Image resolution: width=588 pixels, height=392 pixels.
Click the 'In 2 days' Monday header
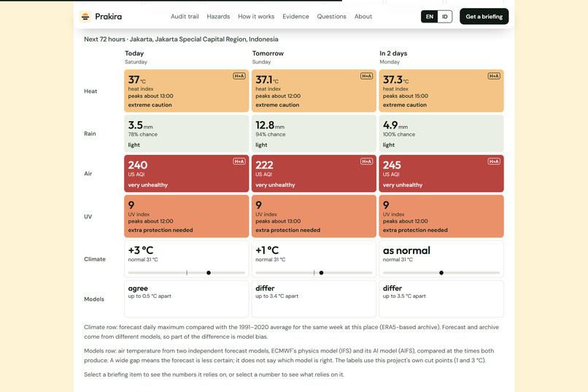tap(393, 57)
